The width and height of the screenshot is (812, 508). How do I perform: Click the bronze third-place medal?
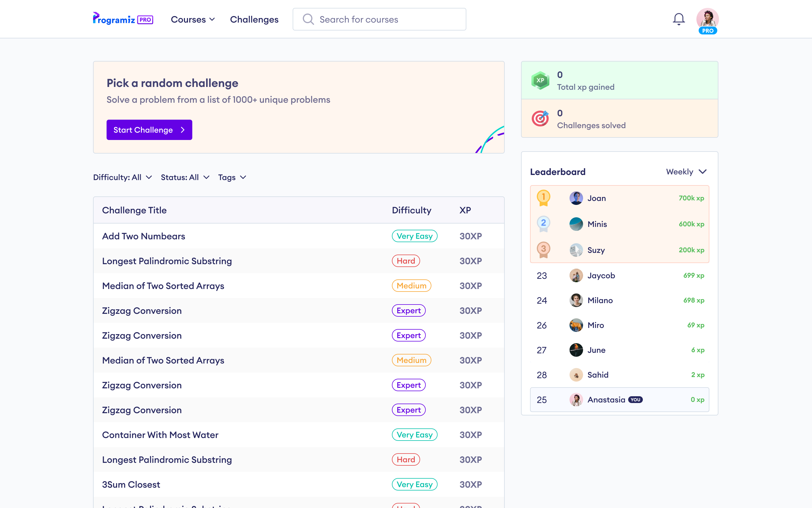(543, 250)
